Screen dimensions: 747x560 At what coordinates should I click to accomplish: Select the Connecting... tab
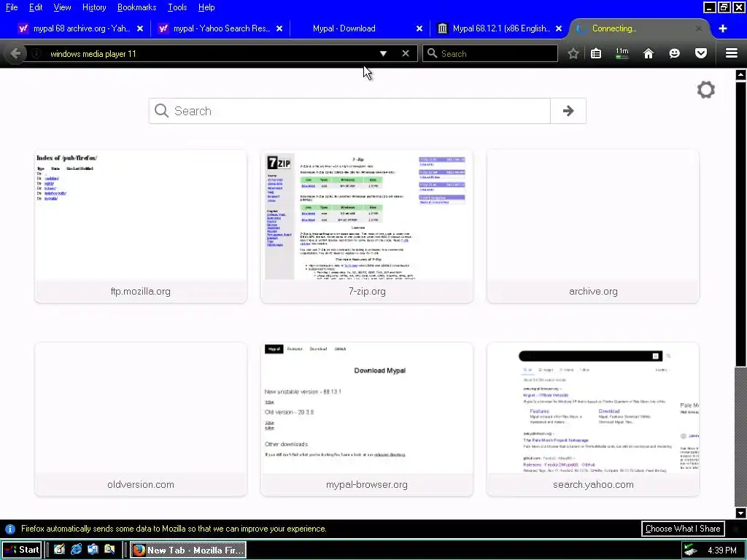pos(638,28)
